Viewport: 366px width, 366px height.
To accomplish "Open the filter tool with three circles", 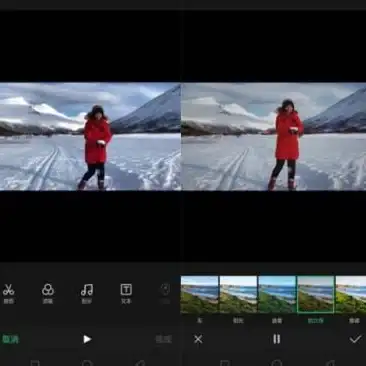I will [48, 293].
